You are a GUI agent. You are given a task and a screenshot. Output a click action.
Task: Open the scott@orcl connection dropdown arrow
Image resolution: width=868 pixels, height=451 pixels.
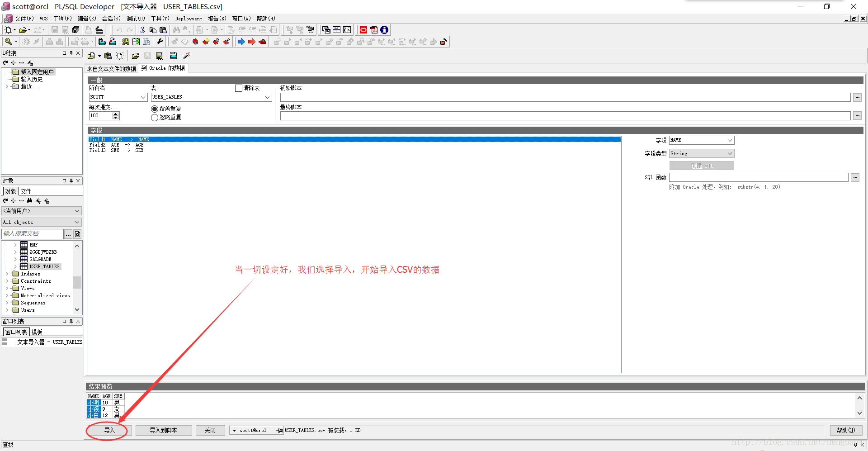click(x=234, y=431)
